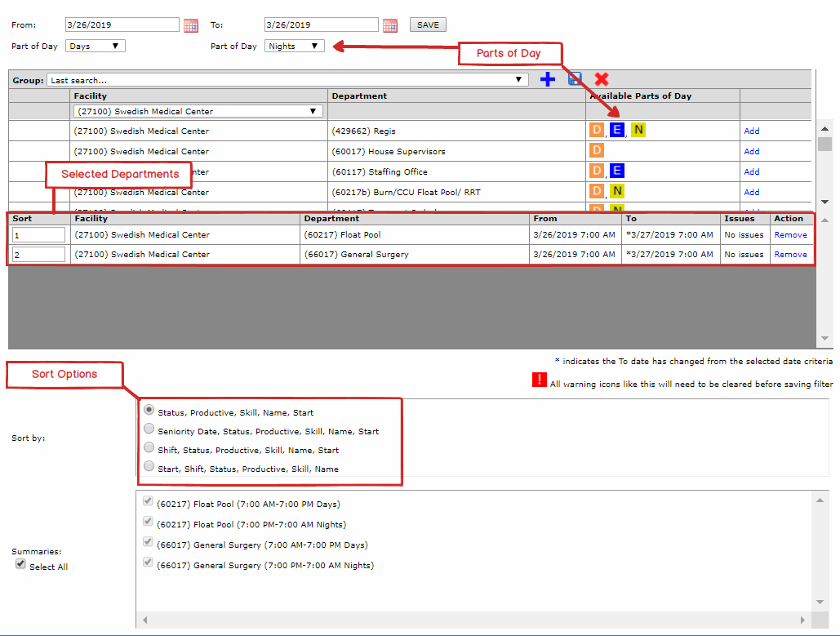
Task: Click the Sort field for General Surgery
Action: [38, 255]
